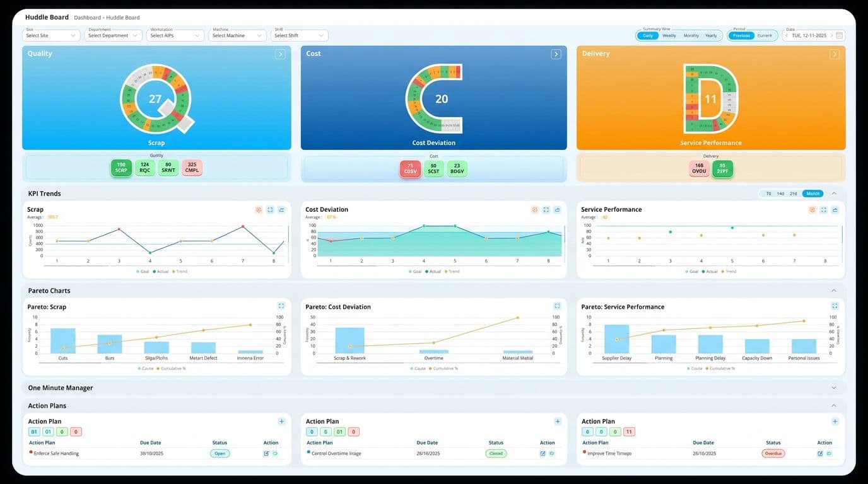This screenshot has height=484, width=868.
Task: Select the 23 BDGV cost KPI chip
Action: pos(457,169)
